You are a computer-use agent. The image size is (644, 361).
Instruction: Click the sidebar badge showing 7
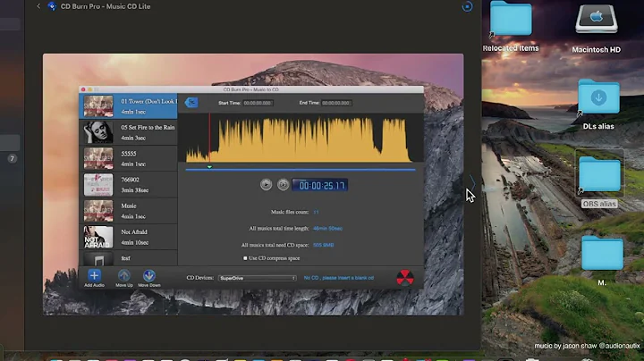(x=13, y=158)
